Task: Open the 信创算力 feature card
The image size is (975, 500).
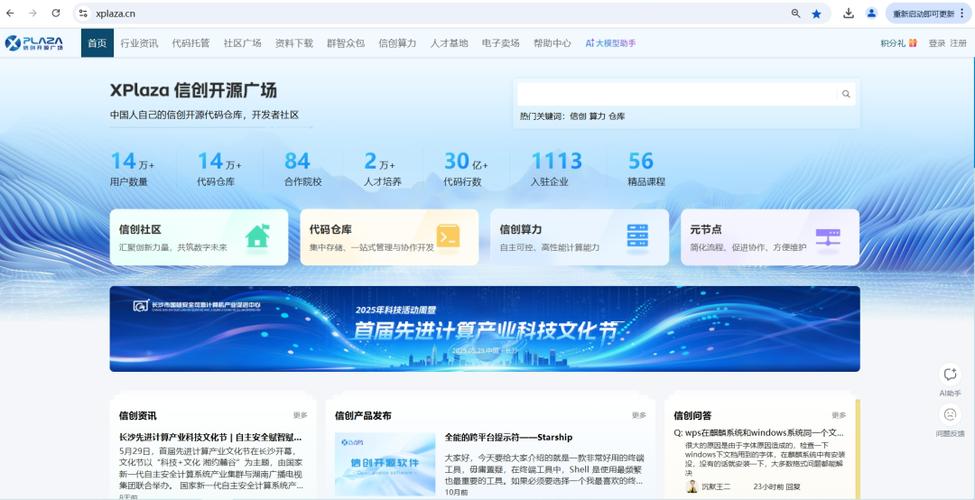Action: 580,238
